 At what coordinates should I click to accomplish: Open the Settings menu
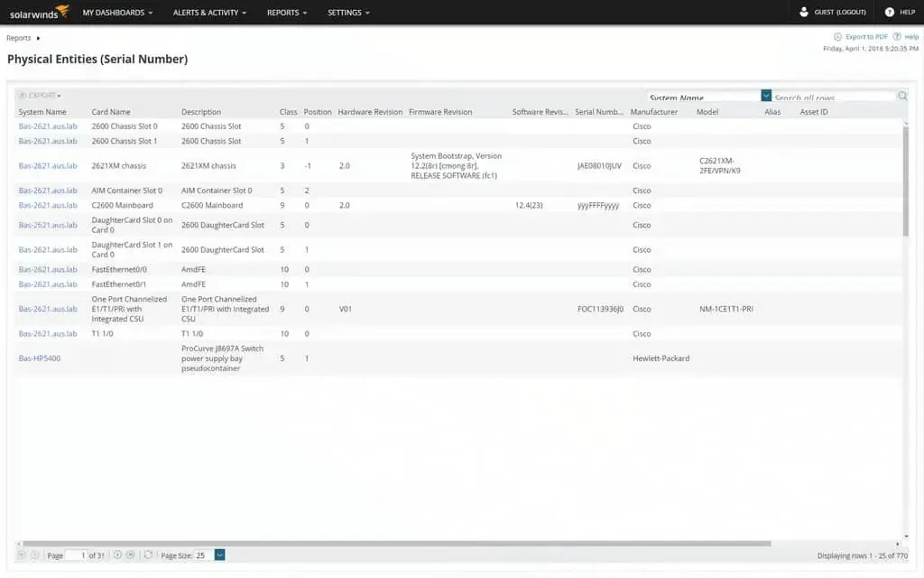point(348,13)
